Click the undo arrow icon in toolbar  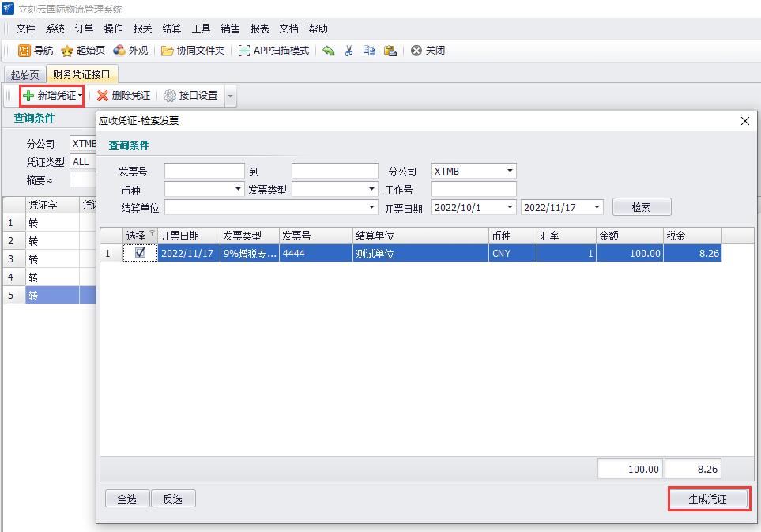(x=328, y=51)
